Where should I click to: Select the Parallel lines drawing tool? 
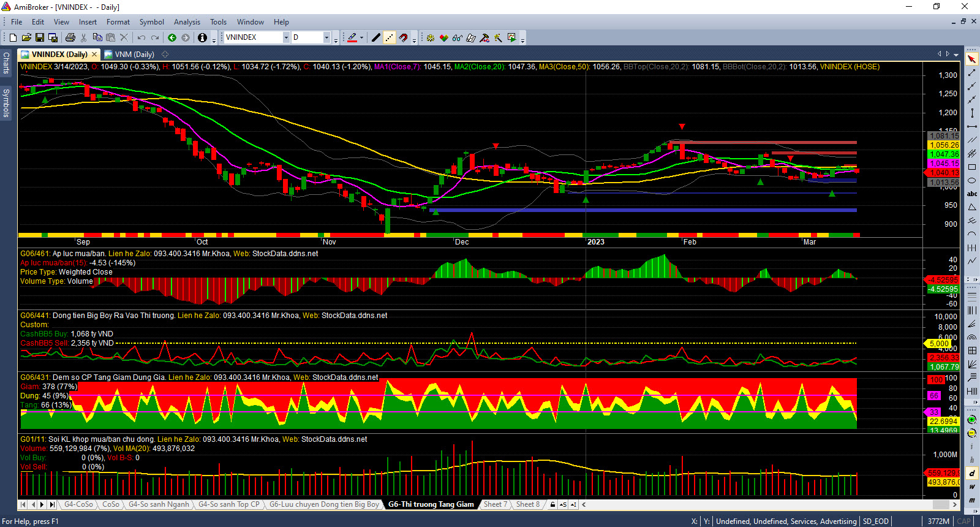pyautogui.click(x=972, y=140)
